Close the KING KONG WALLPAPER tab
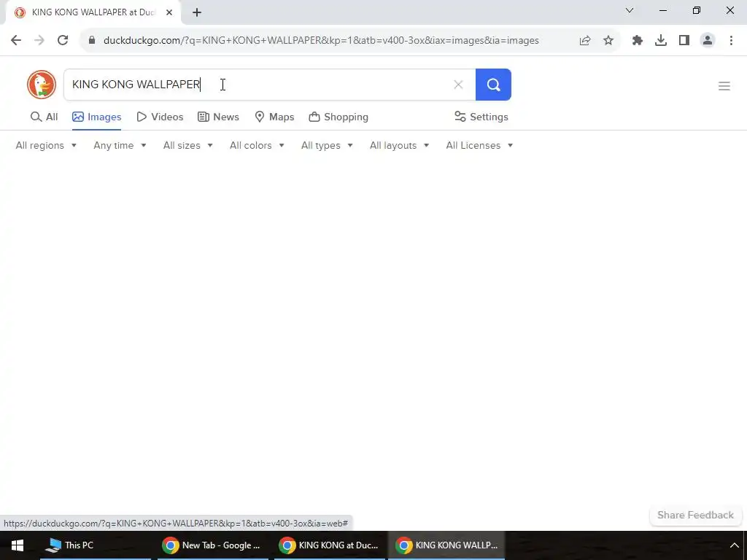Image resolution: width=747 pixels, height=560 pixels. 169,12
